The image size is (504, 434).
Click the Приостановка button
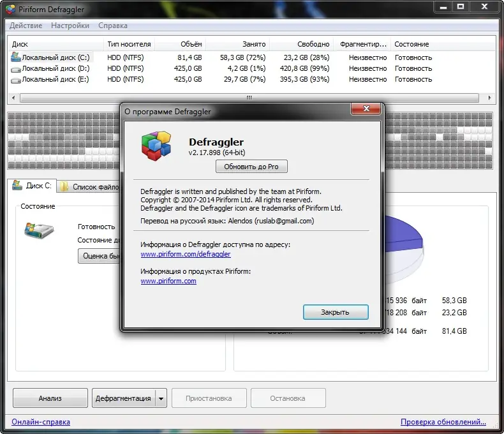[209, 398]
